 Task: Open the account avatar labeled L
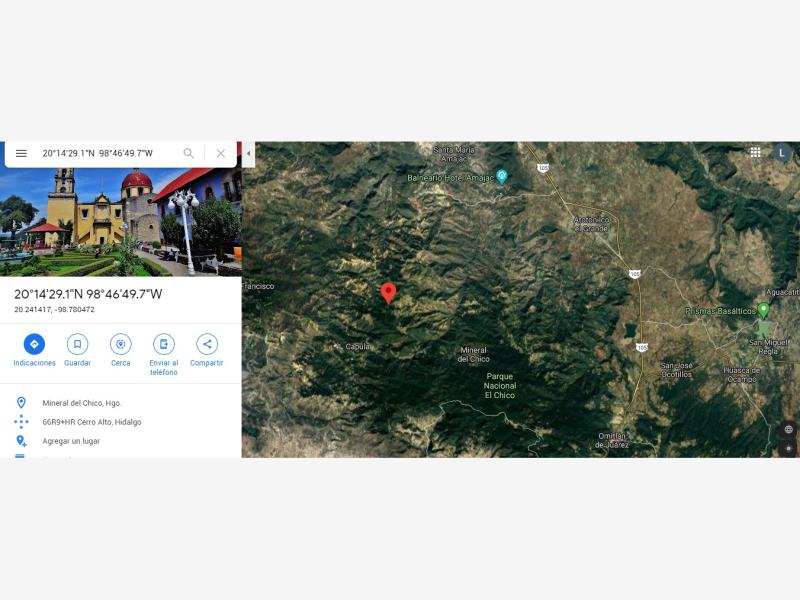pos(781,152)
